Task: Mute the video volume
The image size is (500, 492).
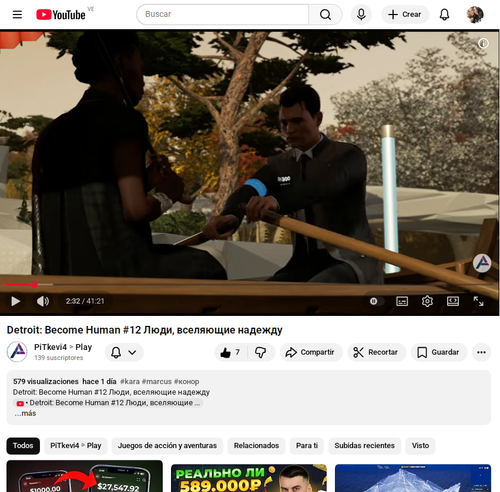Action: pyautogui.click(x=43, y=301)
